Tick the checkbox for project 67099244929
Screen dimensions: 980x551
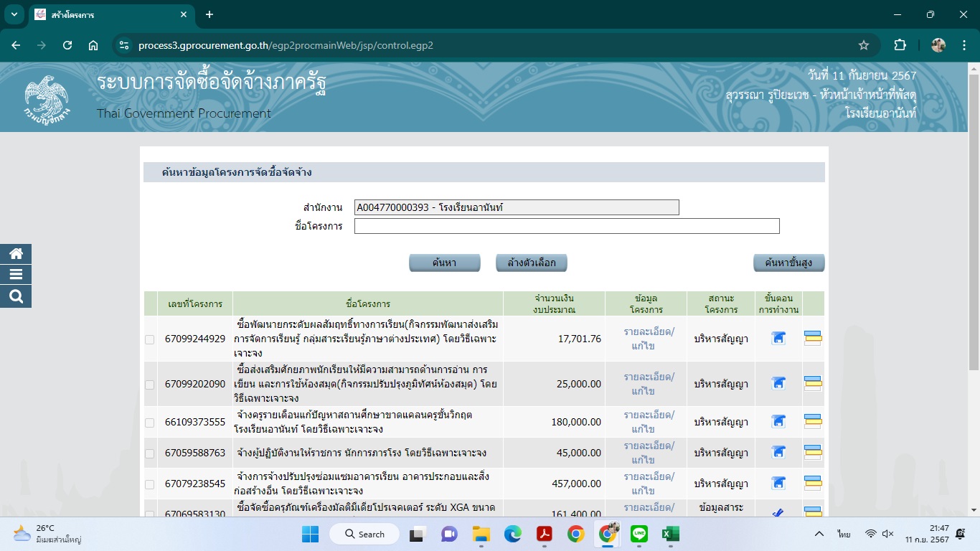pyautogui.click(x=150, y=339)
